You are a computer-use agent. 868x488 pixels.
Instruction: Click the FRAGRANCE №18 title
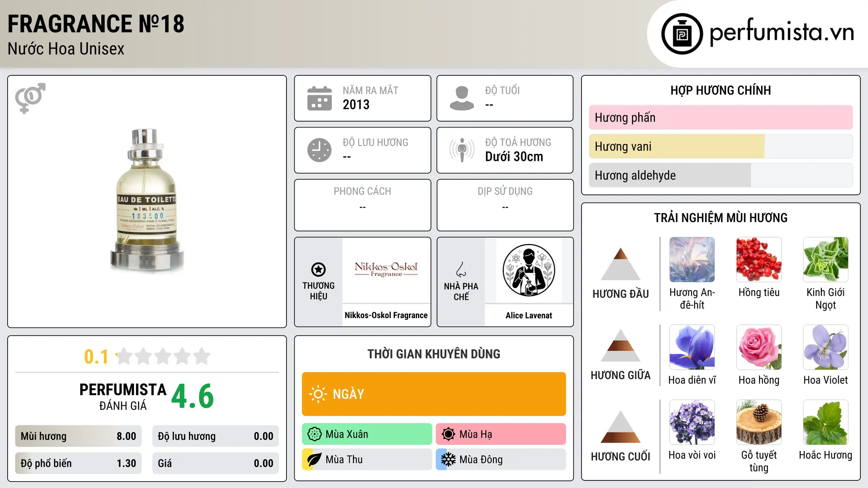(96, 24)
